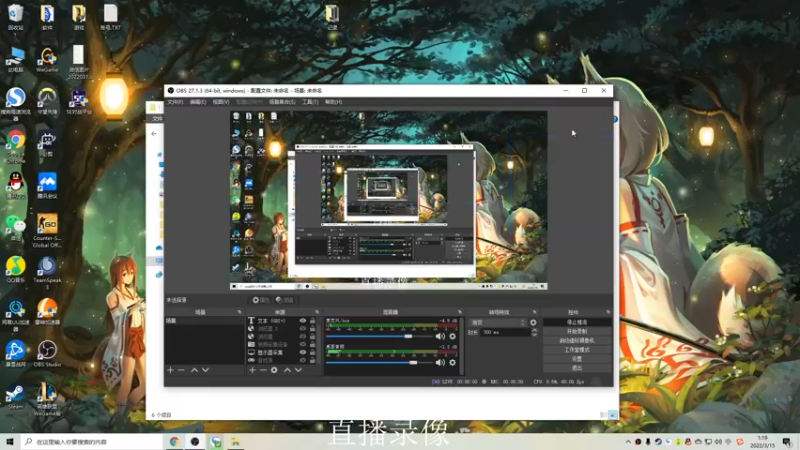The image size is (800, 450).
Task: Increase transition duration with up arrow
Action: point(534,330)
